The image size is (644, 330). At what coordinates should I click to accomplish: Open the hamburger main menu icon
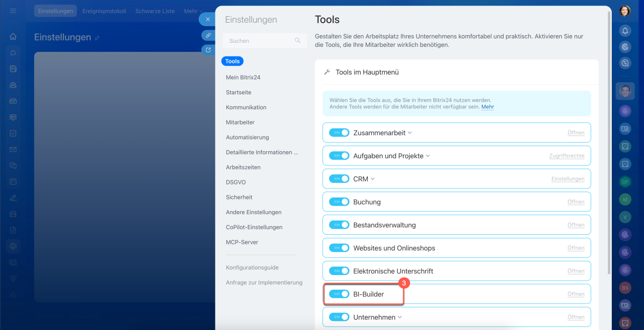point(13,11)
